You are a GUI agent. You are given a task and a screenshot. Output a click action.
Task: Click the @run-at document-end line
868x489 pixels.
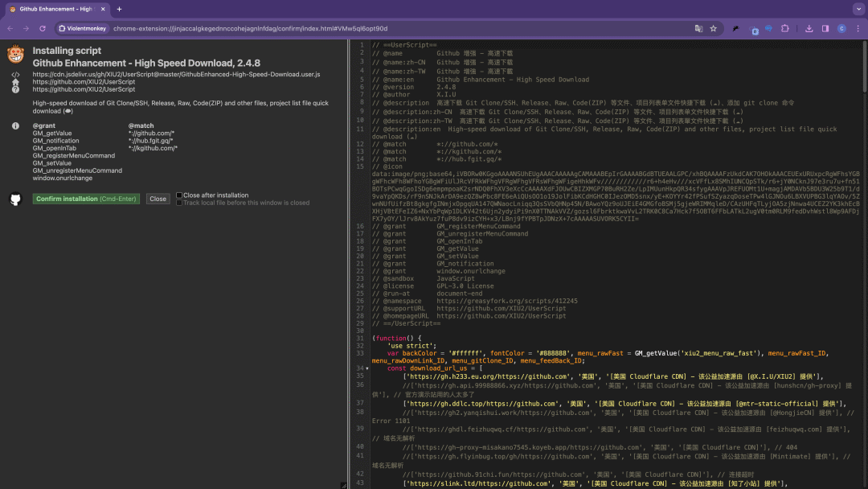tap(428, 294)
